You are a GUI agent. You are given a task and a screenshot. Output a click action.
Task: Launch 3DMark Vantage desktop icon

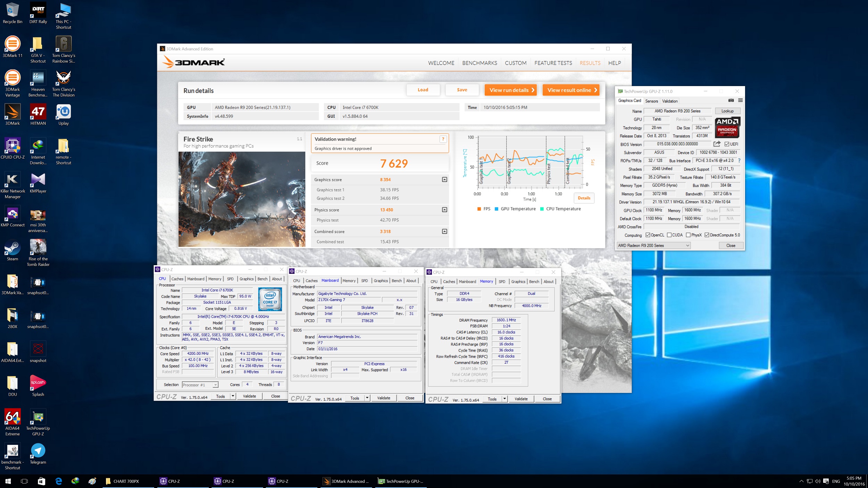(x=12, y=84)
